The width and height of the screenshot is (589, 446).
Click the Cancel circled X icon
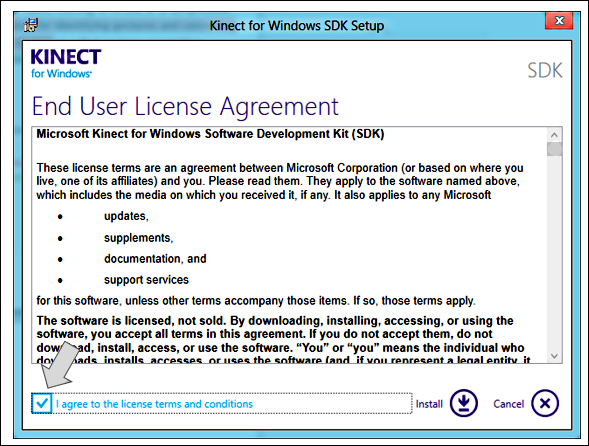point(545,403)
